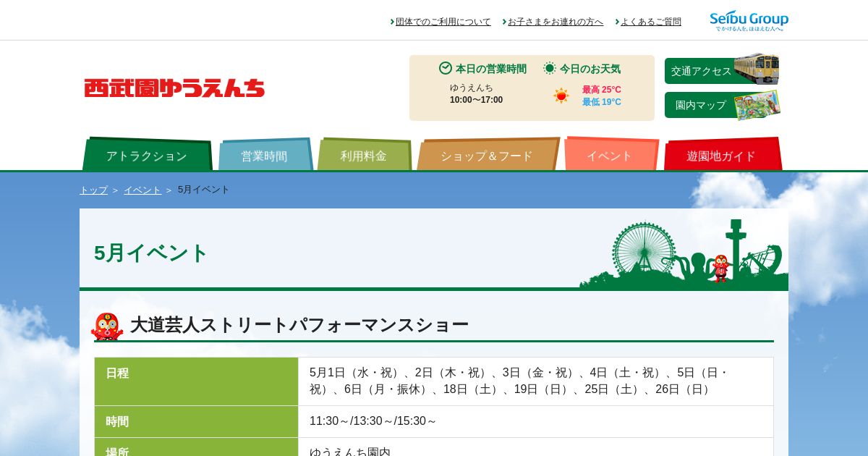Select the ショップ＆フード tab

(487, 154)
